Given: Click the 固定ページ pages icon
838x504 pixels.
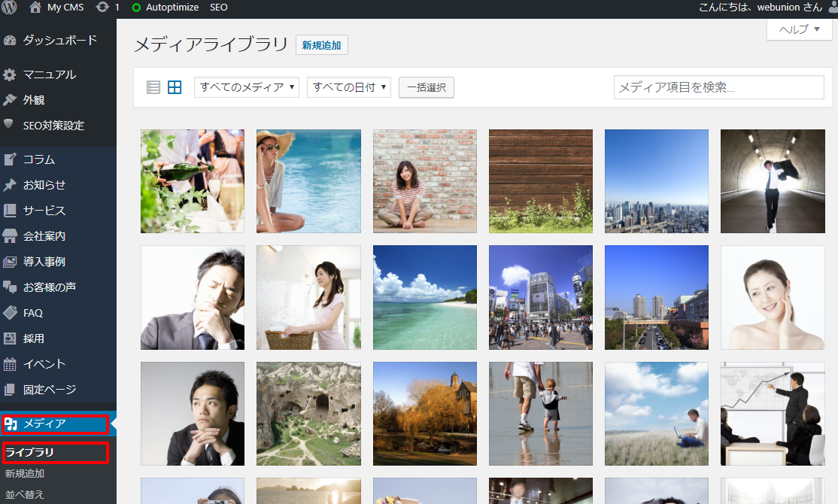Looking at the screenshot, I should (x=10, y=390).
